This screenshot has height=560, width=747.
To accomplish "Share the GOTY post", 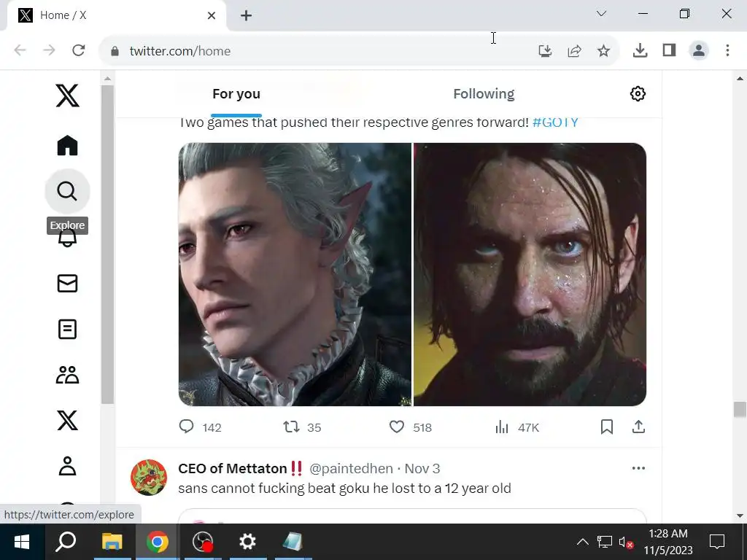I will point(638,427).
